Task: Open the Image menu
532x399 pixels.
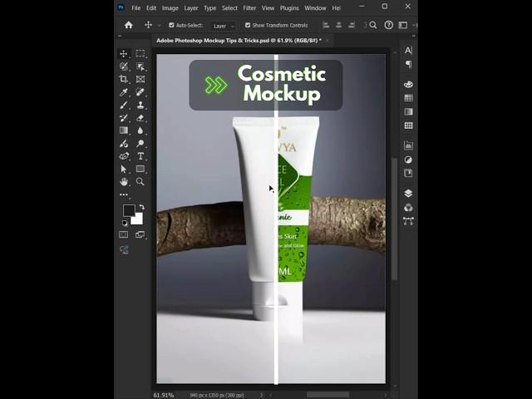Action: coord(170,8)
